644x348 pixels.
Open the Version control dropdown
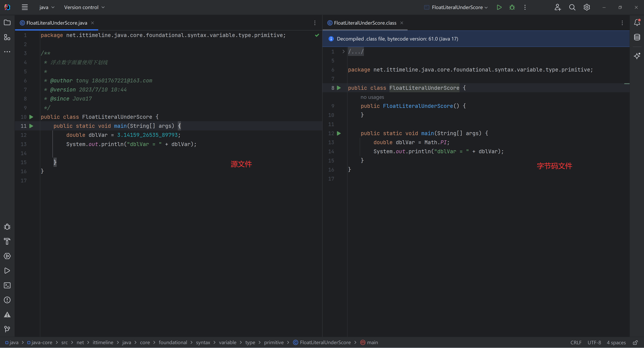point(84,7)
